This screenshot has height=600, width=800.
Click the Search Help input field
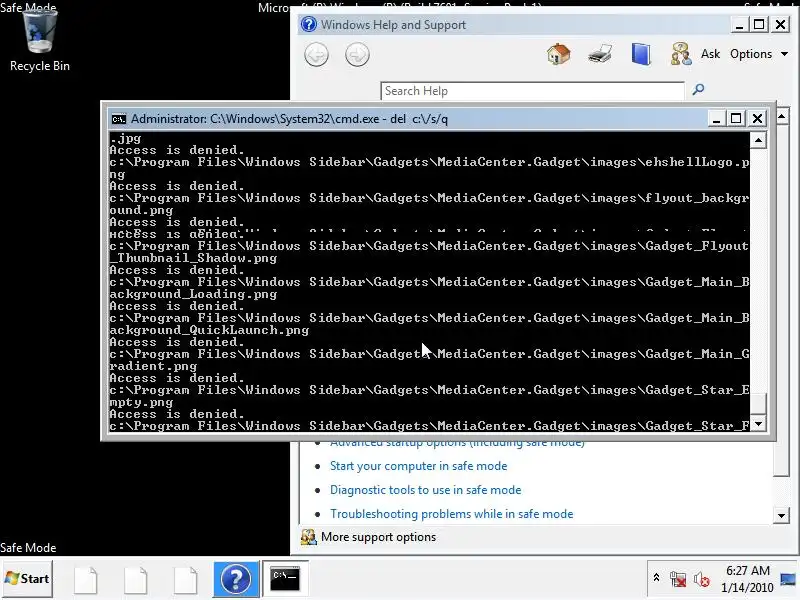point(532,91)
